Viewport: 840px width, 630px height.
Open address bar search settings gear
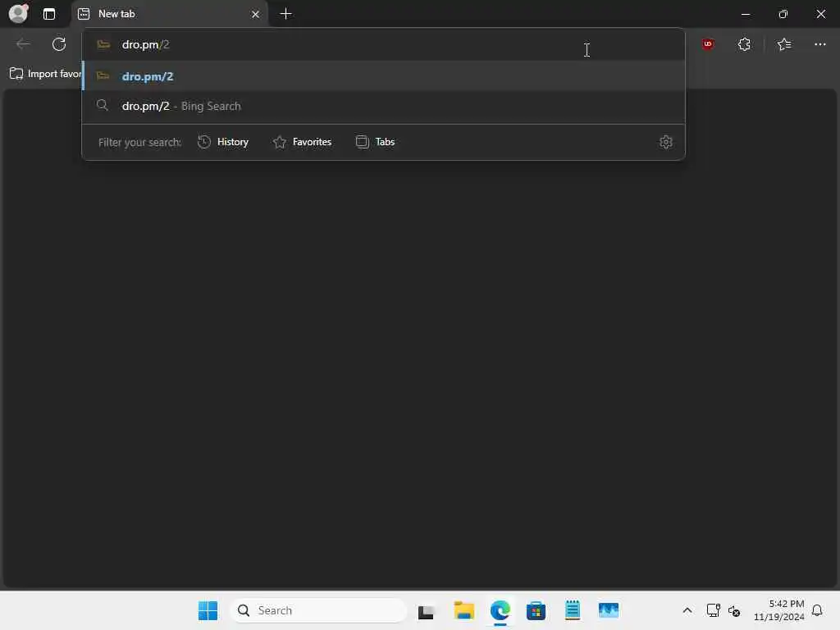666,142
